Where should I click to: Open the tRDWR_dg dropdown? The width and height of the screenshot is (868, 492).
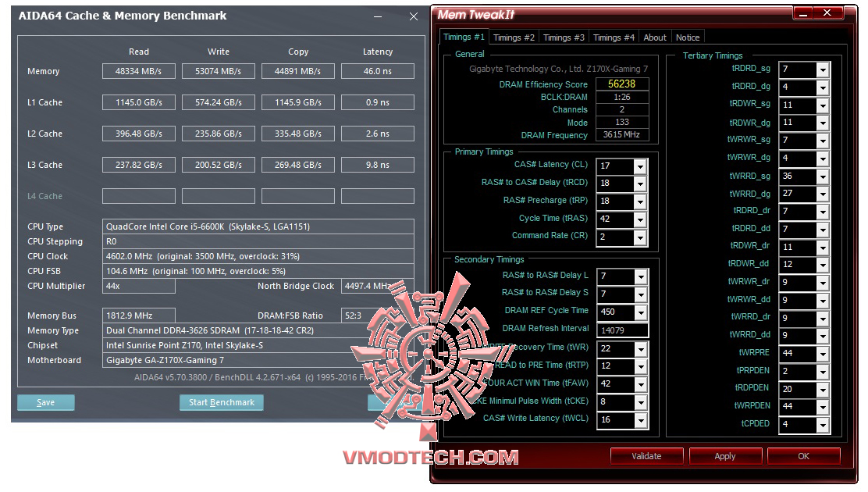coord(823,123)
